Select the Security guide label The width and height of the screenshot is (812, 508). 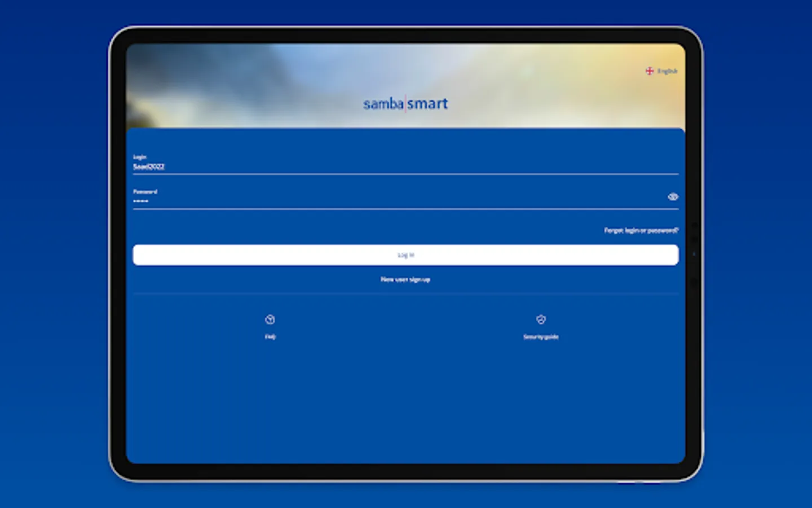coord(541,336)
